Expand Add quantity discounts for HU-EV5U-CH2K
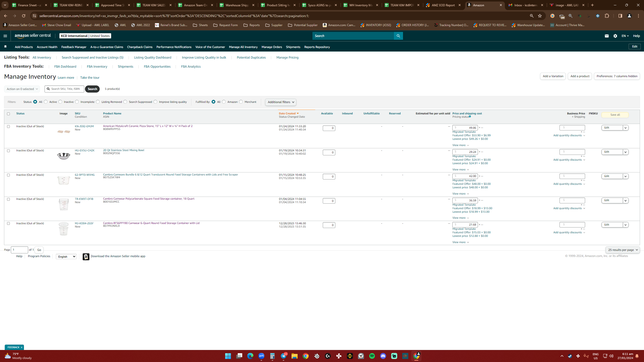This screenshot has height=362, width=644. [x=569, y=160]
